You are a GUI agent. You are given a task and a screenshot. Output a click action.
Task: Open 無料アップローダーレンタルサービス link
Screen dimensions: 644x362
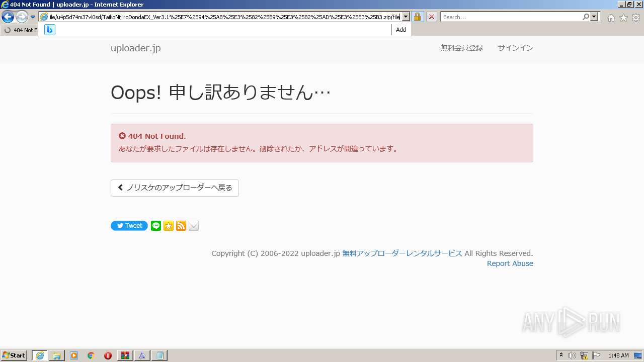coord(402,253)
